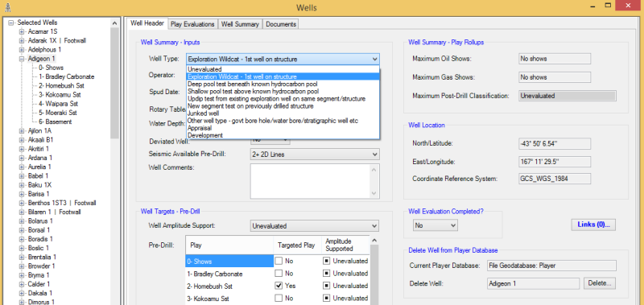Click the Play column header

[x=229, y=245]
